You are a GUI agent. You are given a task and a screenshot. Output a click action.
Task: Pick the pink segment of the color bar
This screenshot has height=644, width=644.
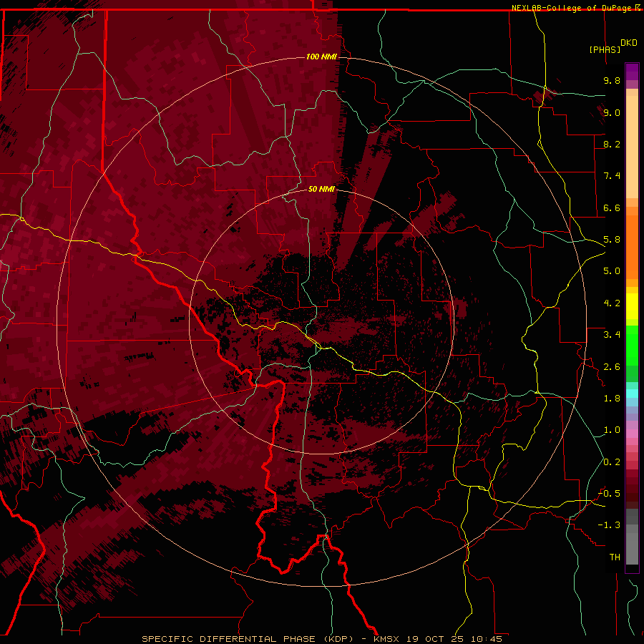click(x=632, y=434)
